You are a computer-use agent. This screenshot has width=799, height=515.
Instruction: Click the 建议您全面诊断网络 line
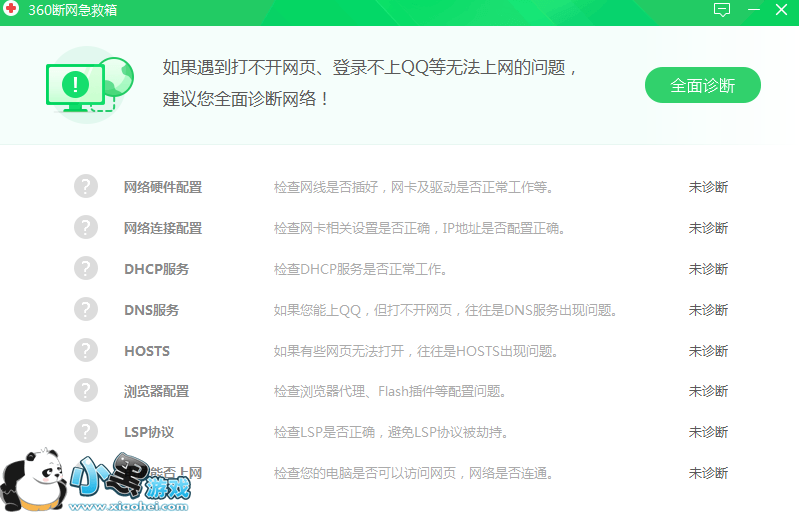coord(246,99)
